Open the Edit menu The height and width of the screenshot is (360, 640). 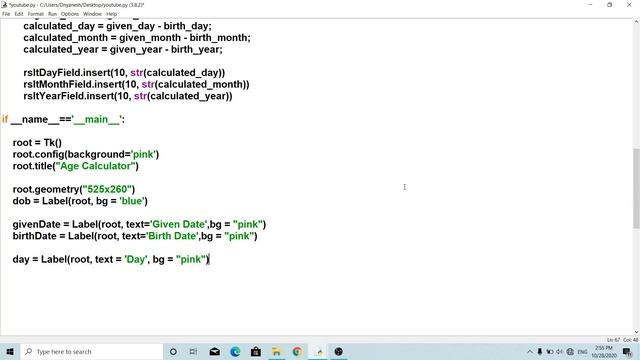[x=19, y=14]
